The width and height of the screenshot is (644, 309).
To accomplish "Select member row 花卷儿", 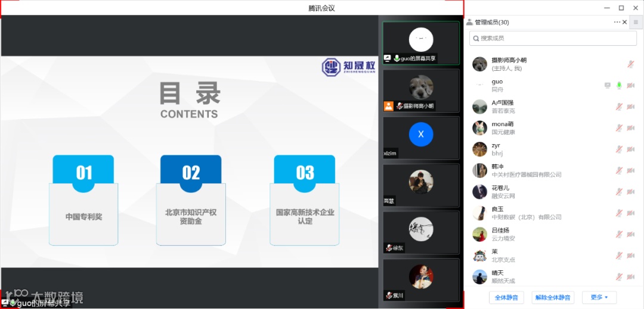I will (553, 191).
